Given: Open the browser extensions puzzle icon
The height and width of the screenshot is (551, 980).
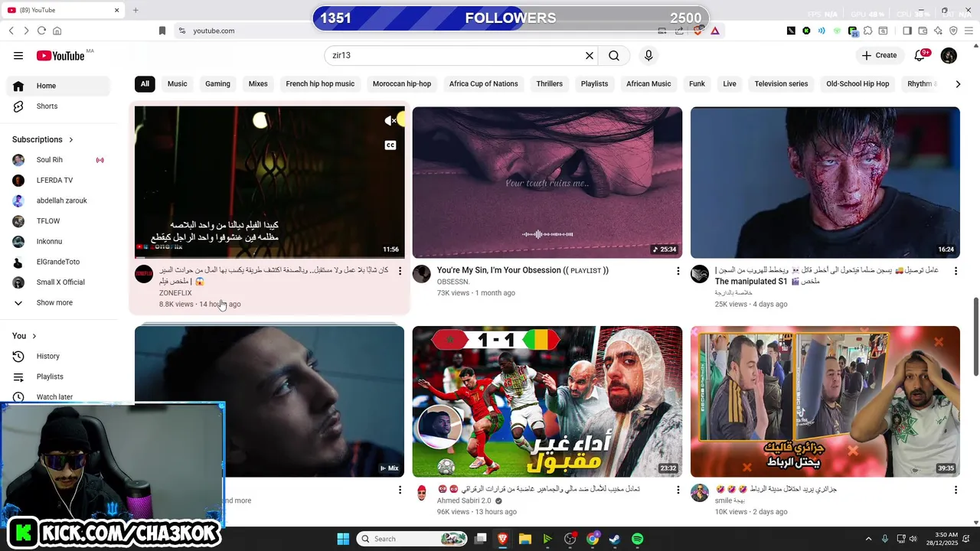Looking at the screenshot, I should coord(867,31).
